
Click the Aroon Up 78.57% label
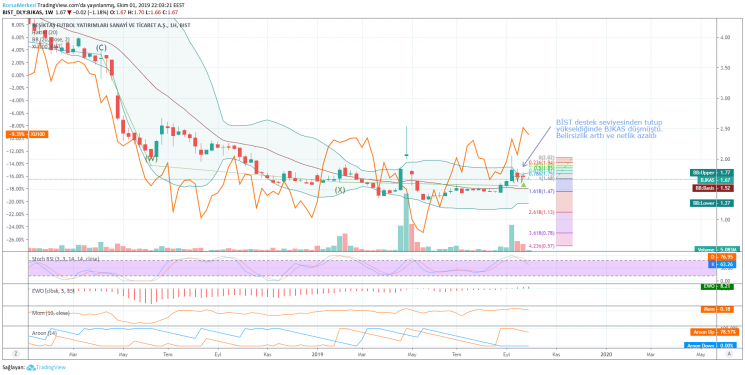714,332
